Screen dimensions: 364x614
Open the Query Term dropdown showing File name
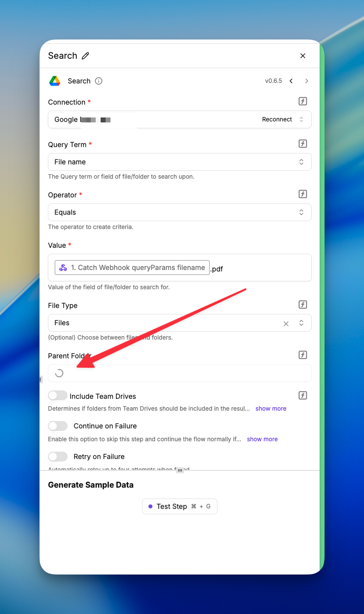[180, 162]
